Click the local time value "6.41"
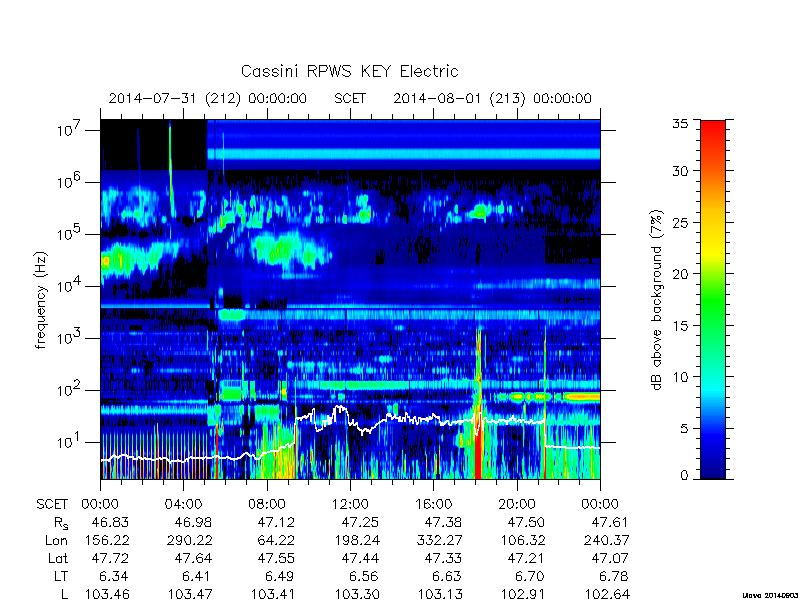800x600 pixels. (197, 576)
